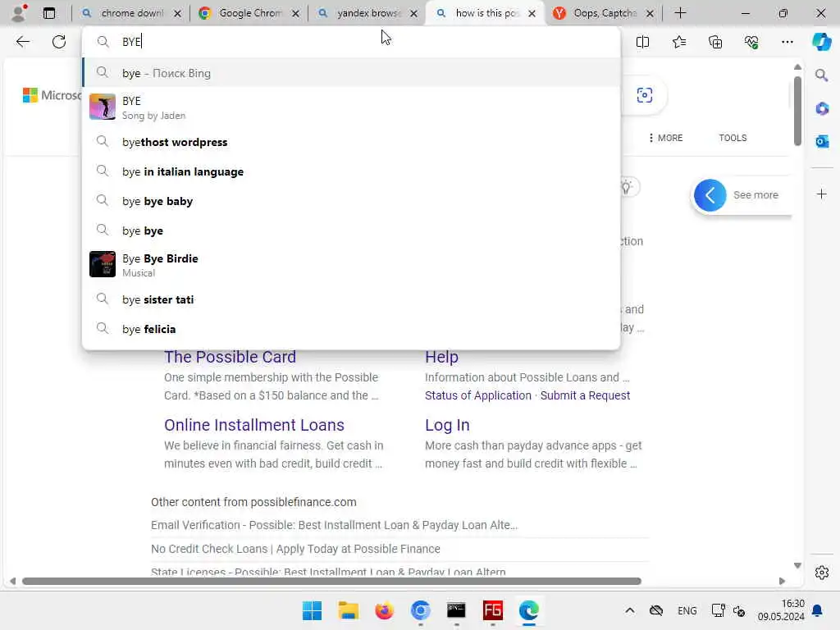This screenshot has width=840, height=630.
Task: Open the MORE search filters menu
Action: (x=665, y=138)
